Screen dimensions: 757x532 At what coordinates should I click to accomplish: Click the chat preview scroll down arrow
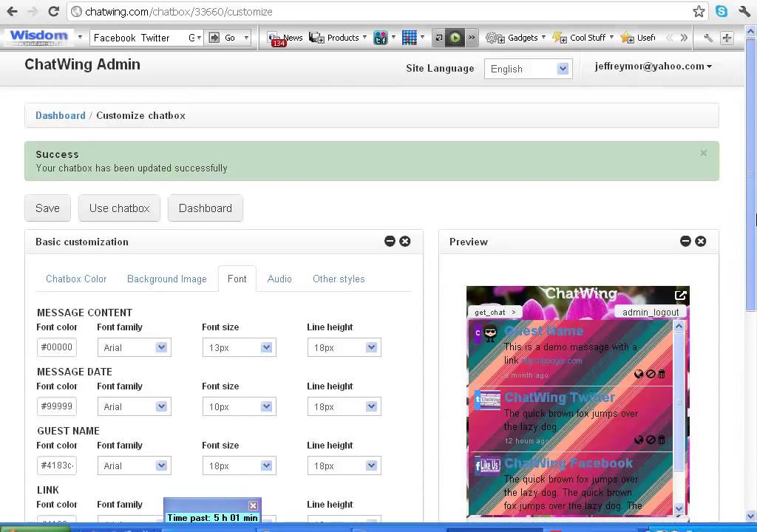[x=679, y=508]
